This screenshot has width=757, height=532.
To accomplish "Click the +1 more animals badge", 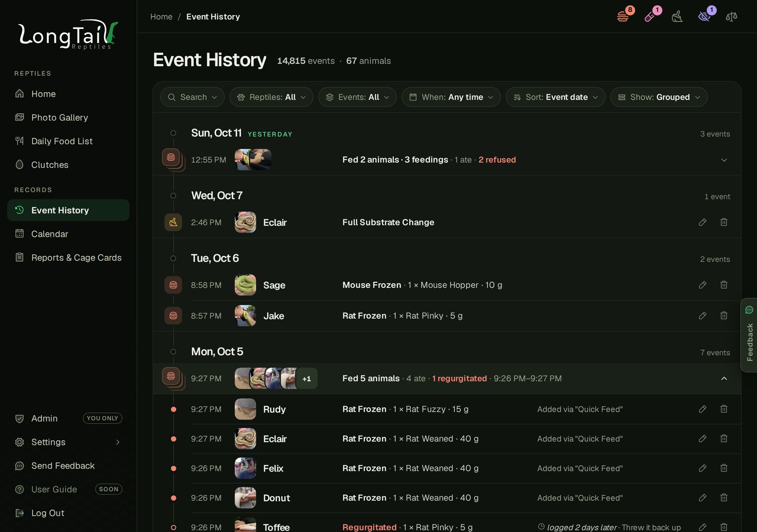I will pos(307,378).
